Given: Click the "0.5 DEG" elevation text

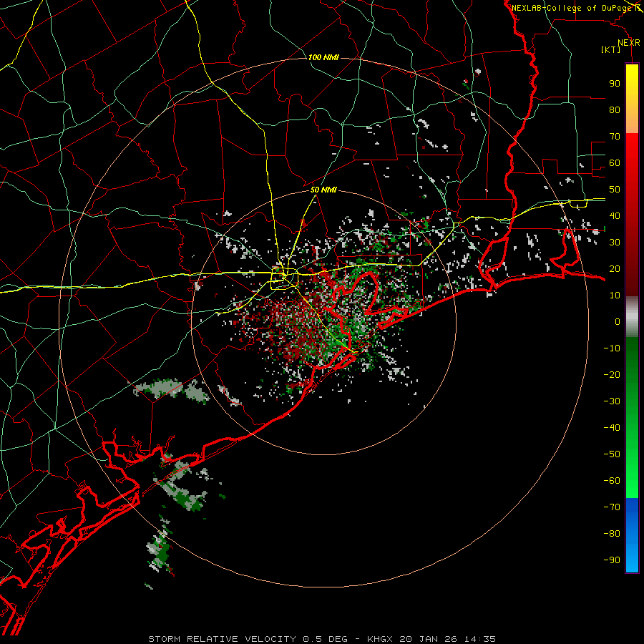Looking at the screenshot, I should pyautogui.click(x=325, y=639).
